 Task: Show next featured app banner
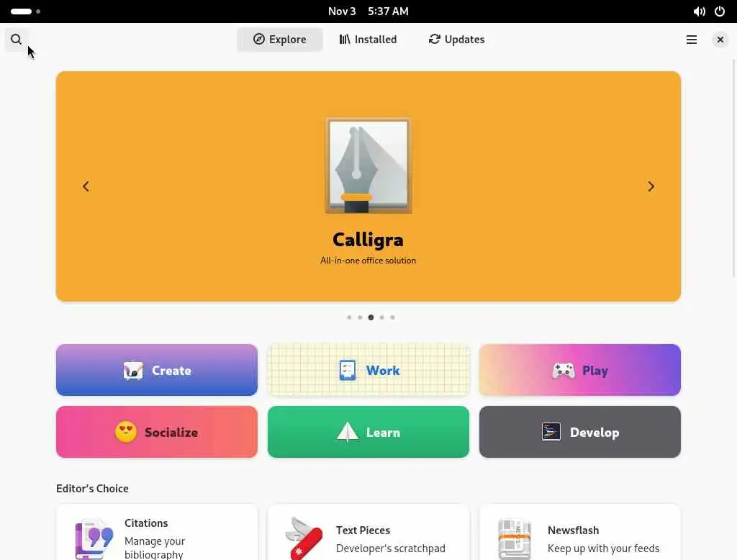[x=651, y=186]
